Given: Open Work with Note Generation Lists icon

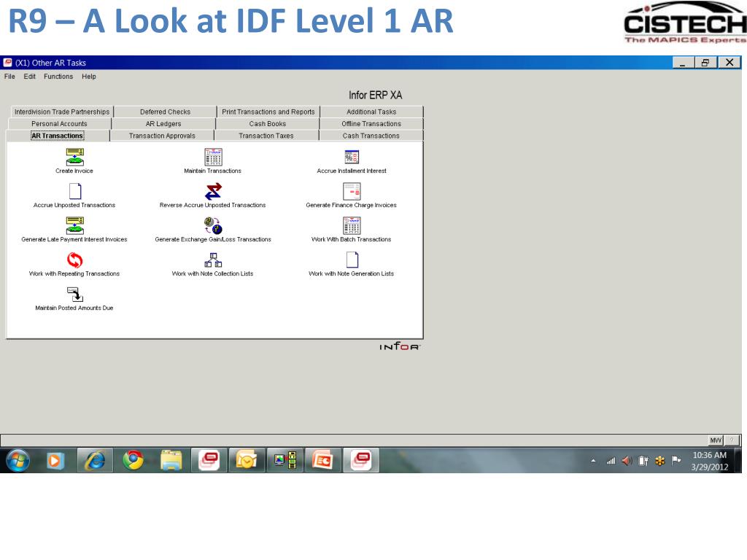Looking at the screenshot, I should click(x=352, y=260).
